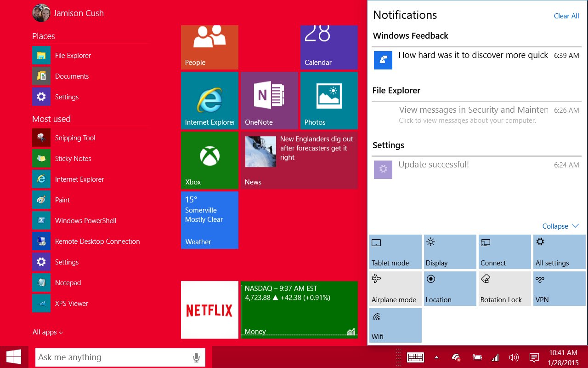Launch the Xbox tile
This screenshot has height=368, width=588.
[209, 160]
